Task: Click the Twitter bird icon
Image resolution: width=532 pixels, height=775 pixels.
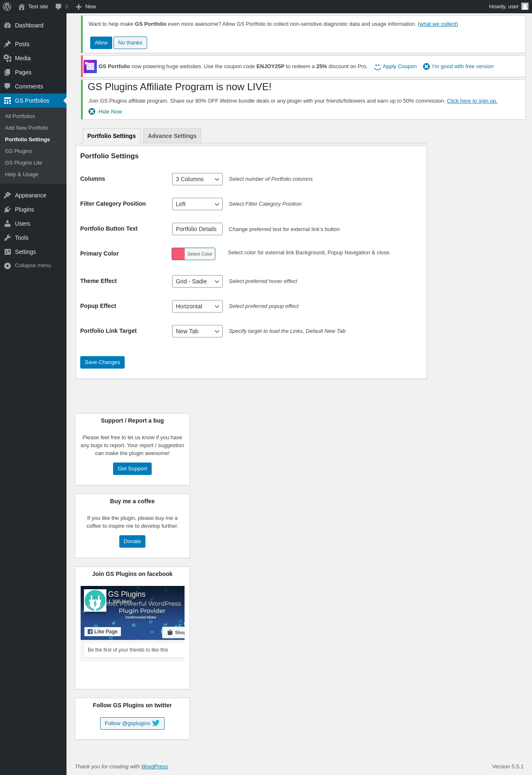Action: (x=156, y=723)
